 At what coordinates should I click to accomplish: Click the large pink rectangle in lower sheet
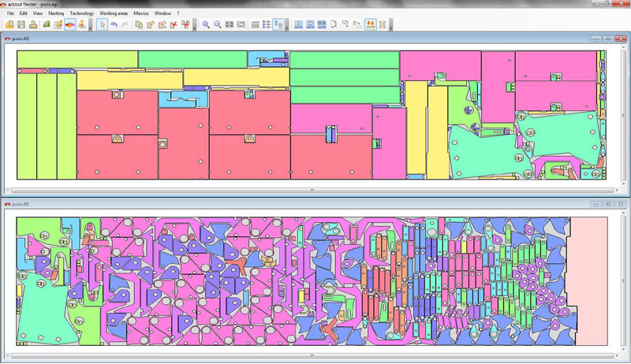click(x=588, y=280)
